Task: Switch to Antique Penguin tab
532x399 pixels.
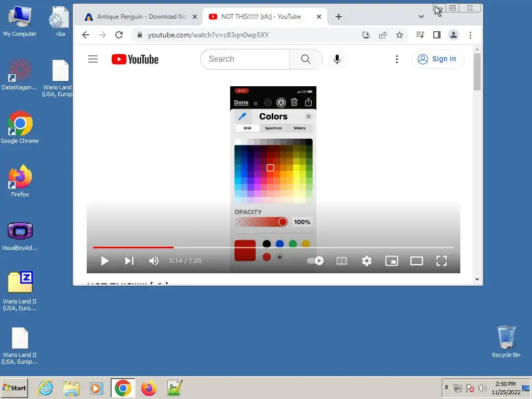Action: tap(141, 17)
